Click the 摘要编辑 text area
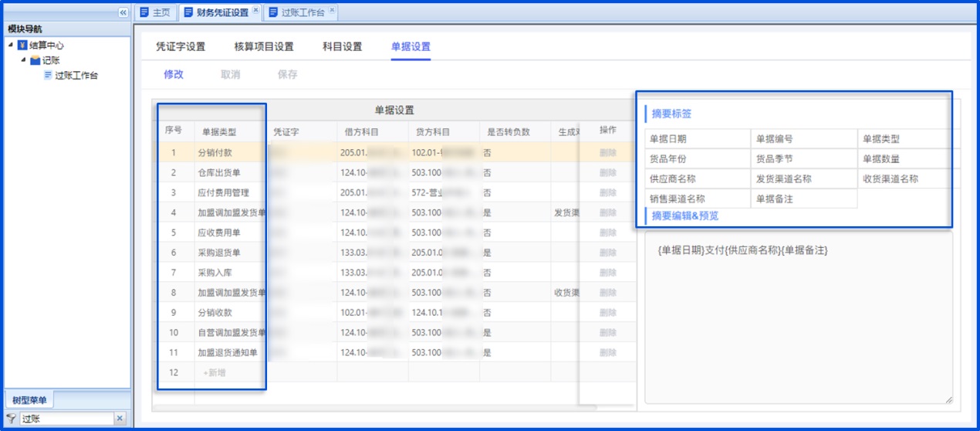 click(x=799, y=317)
